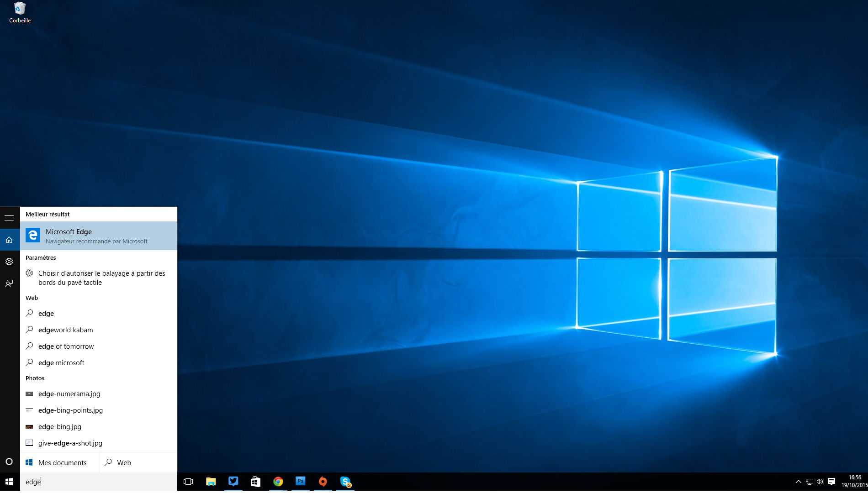The width and height of the screenshot is (868, 493).
Task: Click the Meilleur résultat header
Action: [48, 214]
